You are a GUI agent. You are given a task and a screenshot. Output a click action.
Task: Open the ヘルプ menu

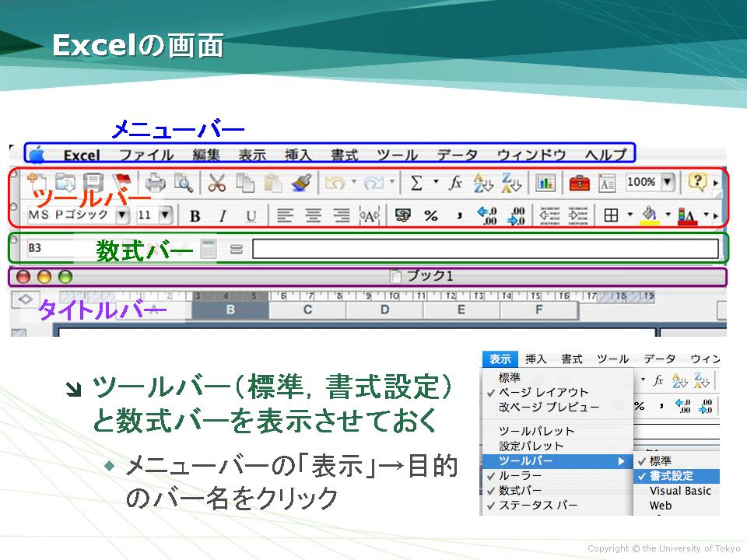click(x=606, y=155)
